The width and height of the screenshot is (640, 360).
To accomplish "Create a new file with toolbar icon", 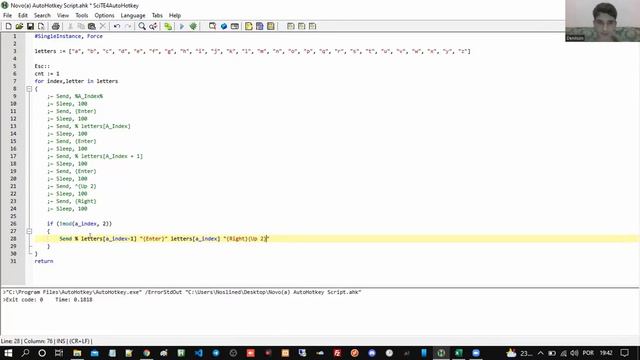I will (8, 27).
